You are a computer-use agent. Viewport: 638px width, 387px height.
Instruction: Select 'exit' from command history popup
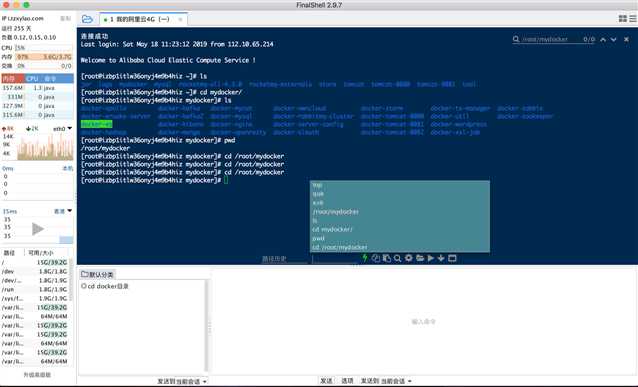[400, 203]
